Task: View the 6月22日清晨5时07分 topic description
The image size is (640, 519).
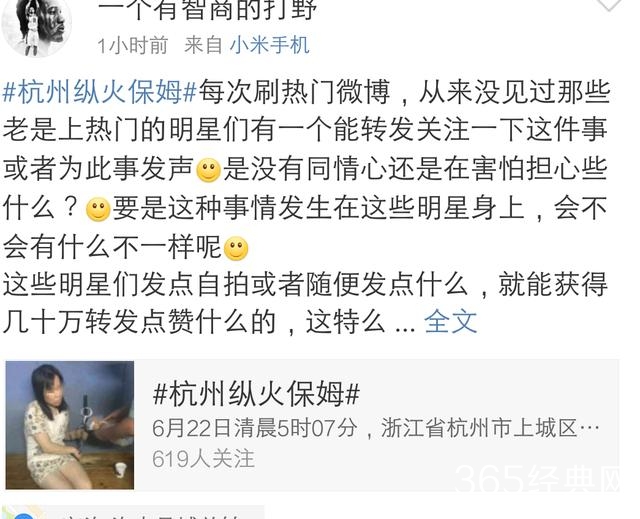Action: click(x=376, y=428)
